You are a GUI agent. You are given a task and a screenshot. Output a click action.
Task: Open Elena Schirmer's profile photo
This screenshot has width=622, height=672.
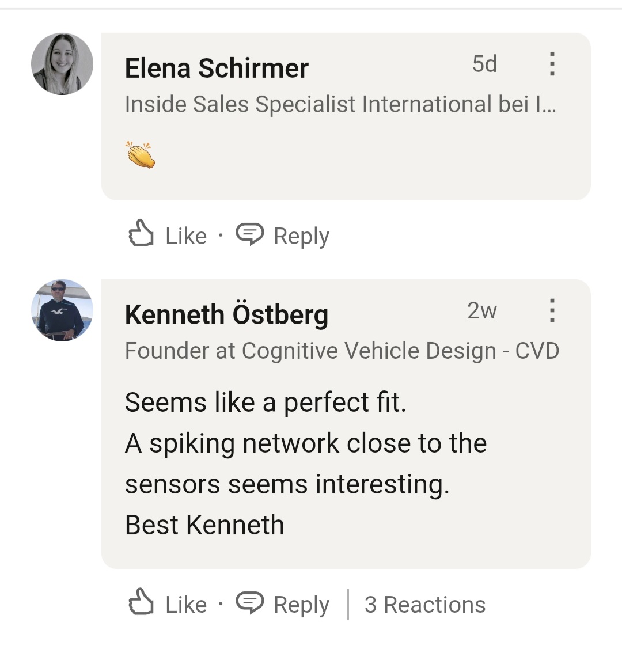point(62,64)
